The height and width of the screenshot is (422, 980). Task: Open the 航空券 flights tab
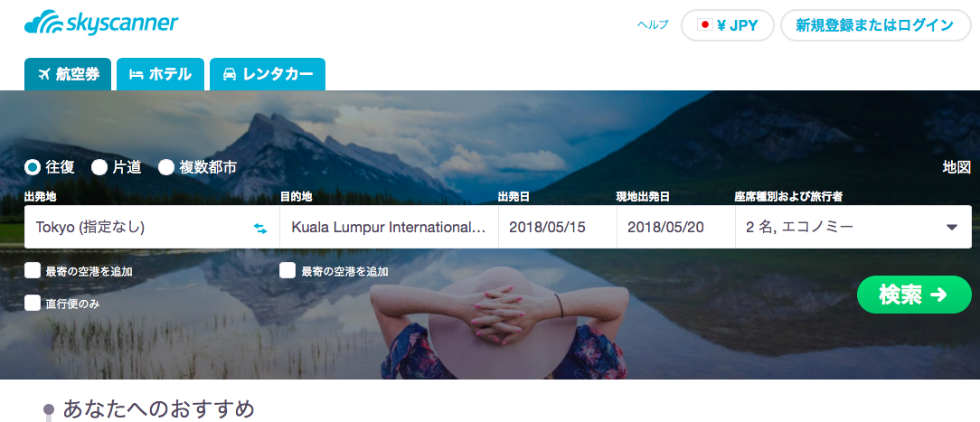[68, 74]
